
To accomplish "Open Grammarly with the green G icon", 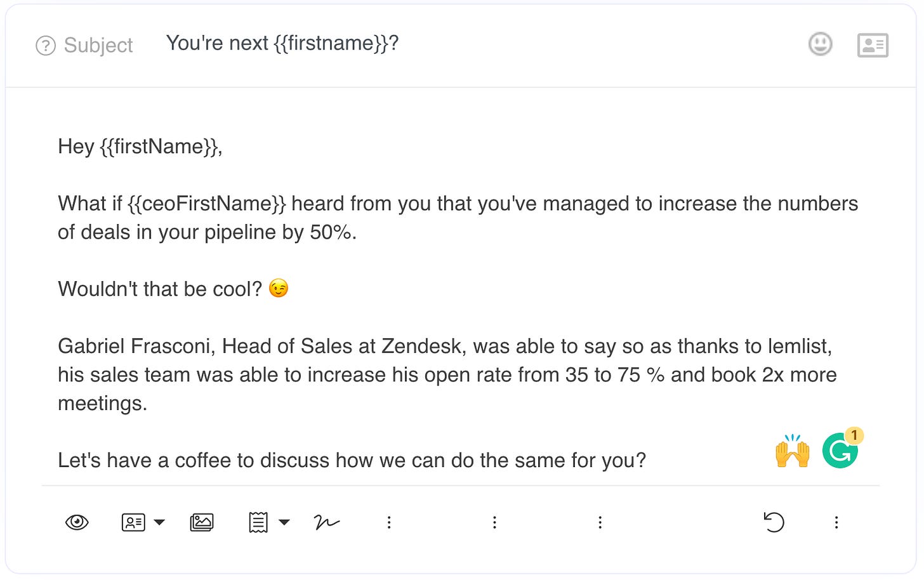I will 839,449.
